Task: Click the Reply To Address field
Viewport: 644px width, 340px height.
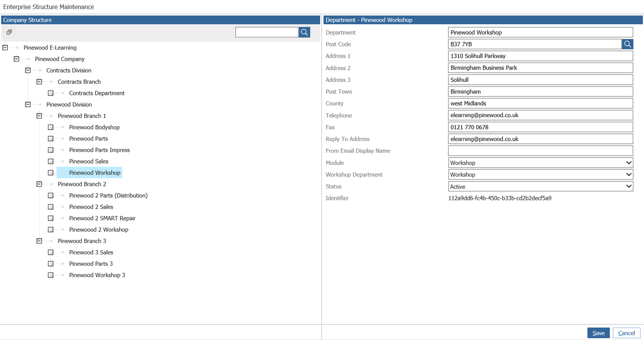Action: [540, 139]
